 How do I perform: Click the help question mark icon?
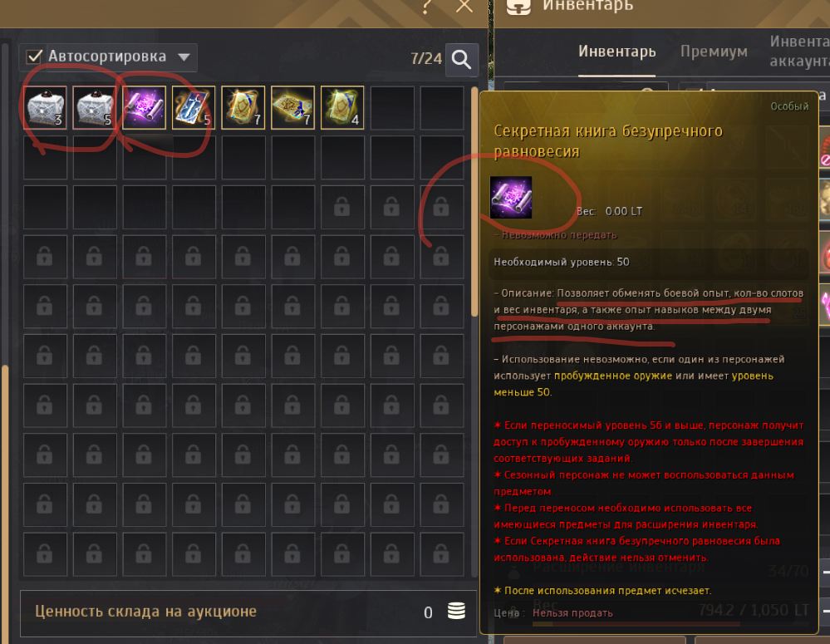click(428, 7)
